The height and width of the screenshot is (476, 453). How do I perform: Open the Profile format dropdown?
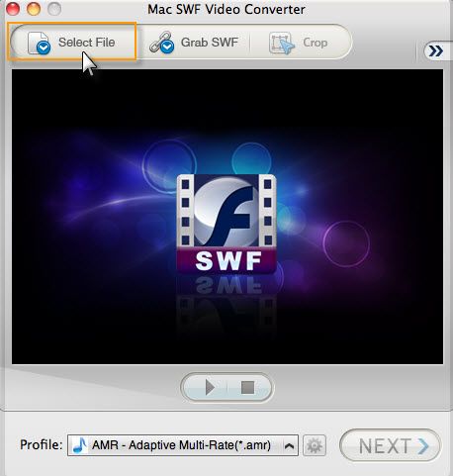tap(183, 445)
